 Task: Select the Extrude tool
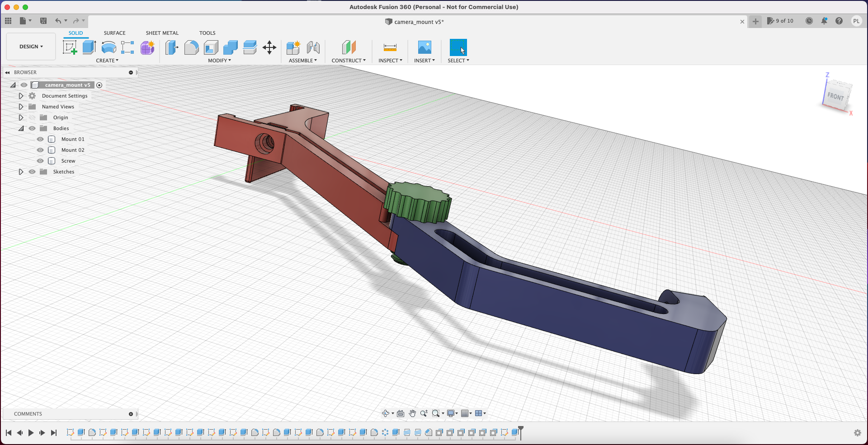click(89, 47)
